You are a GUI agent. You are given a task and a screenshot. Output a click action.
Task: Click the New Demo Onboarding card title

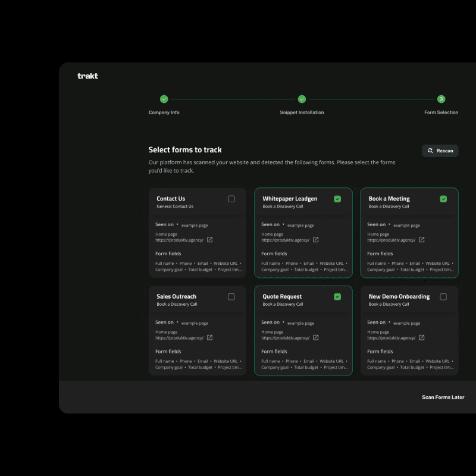coord(399,296)
